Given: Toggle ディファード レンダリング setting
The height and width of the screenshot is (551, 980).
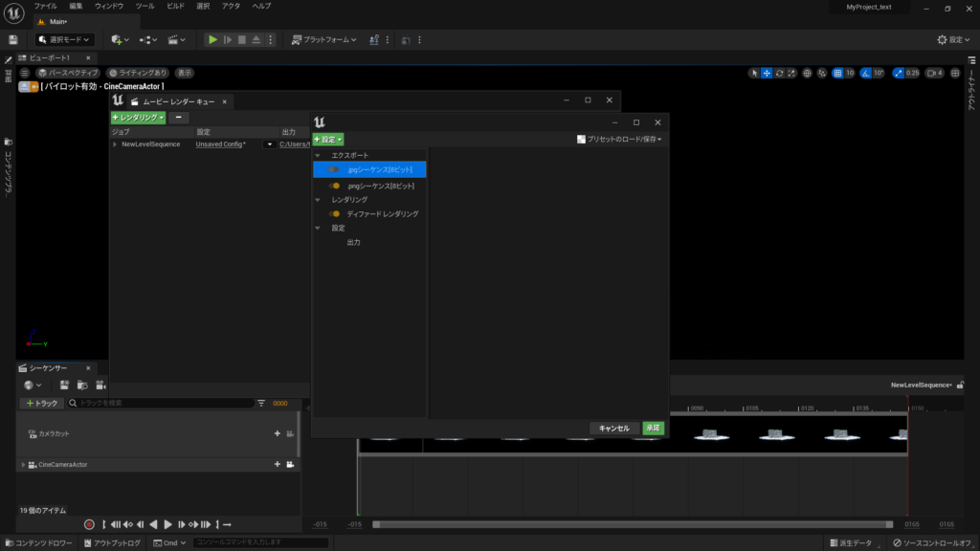Looking at the screenshot, I should 334,213.
